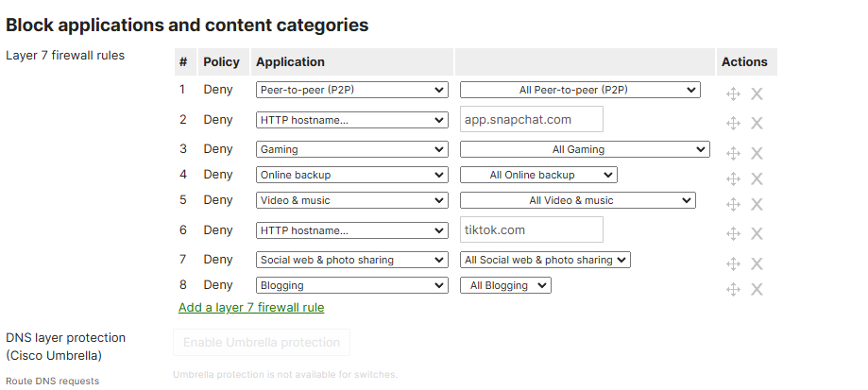Image resolution: width=868 pixels, height=390 pixels.
Task: Remove rule 3 Gaming using X icon
Action: (757, 153)
